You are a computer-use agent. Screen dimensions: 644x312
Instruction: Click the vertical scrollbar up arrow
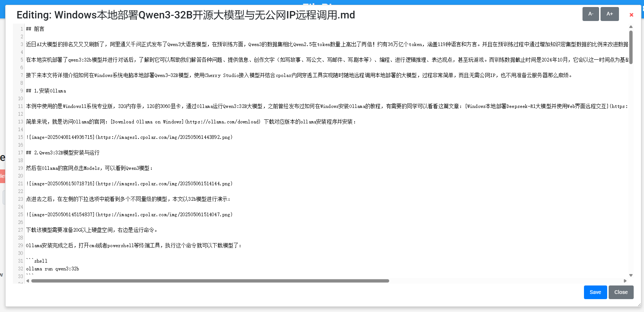pyautogui.click(x=631, y=27)
